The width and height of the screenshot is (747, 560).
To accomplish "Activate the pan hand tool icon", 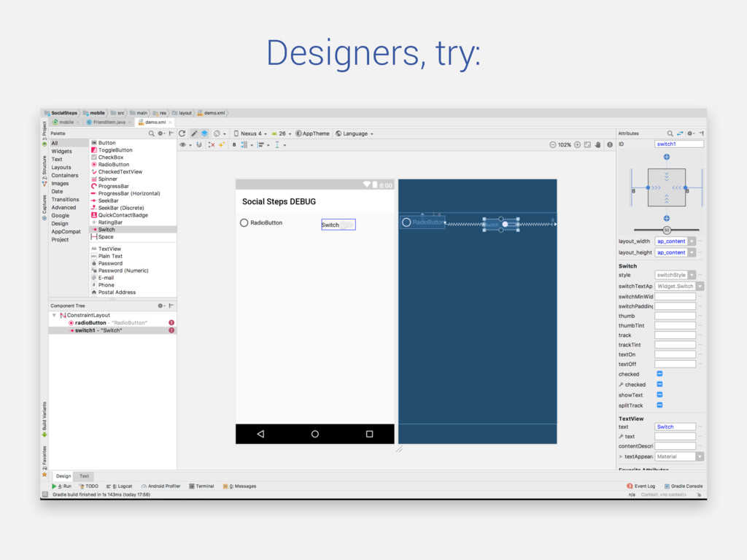I will [x=597, y=145].
